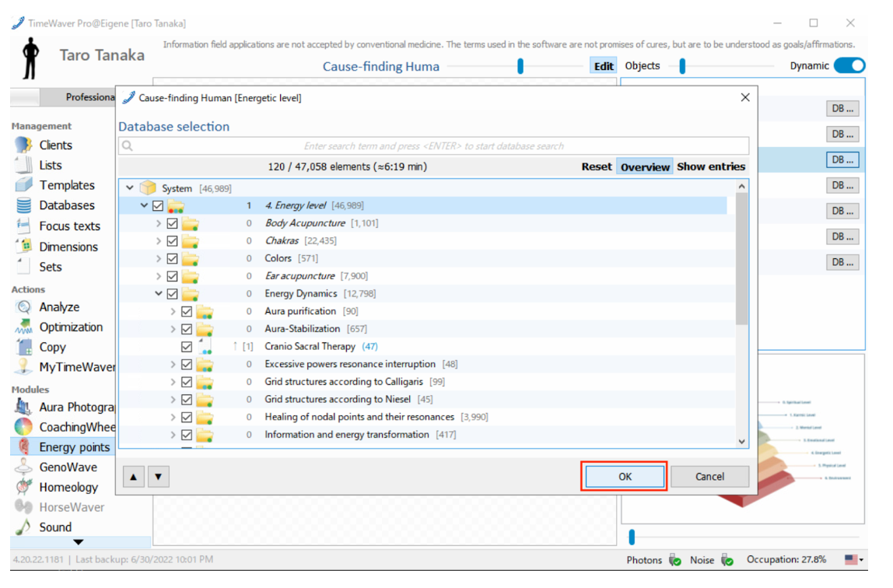Click the Photons status icon
893x588 pixels.
[675, 560]
